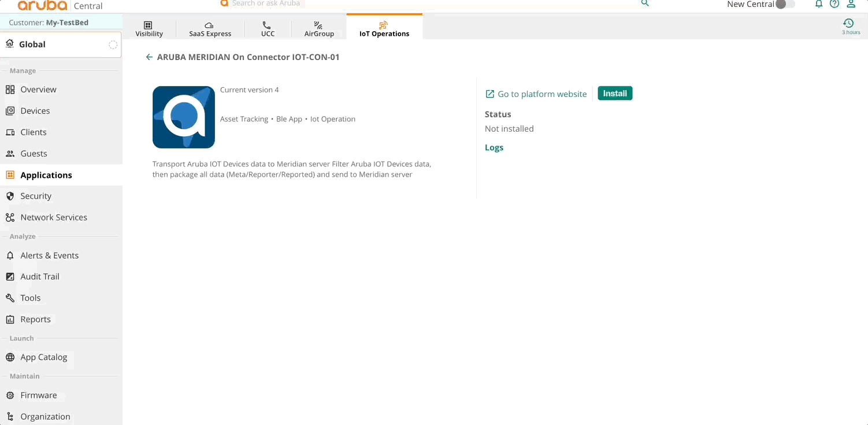Click the Not installed status text

click(509, 129)
